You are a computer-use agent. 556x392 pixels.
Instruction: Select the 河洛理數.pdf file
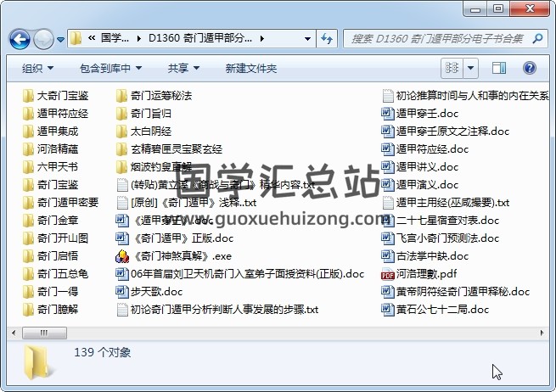point(419,273)
